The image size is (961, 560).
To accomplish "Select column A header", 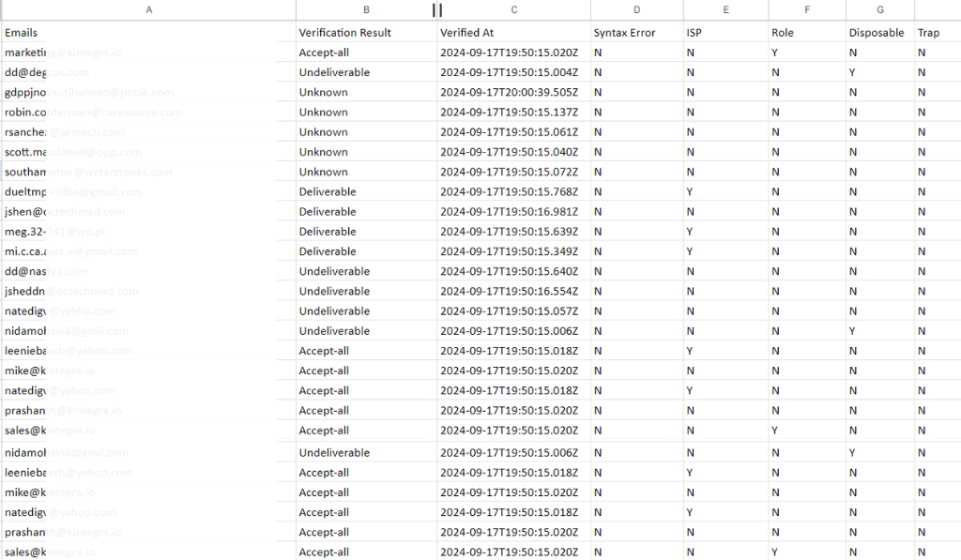I will pos(148,9).
